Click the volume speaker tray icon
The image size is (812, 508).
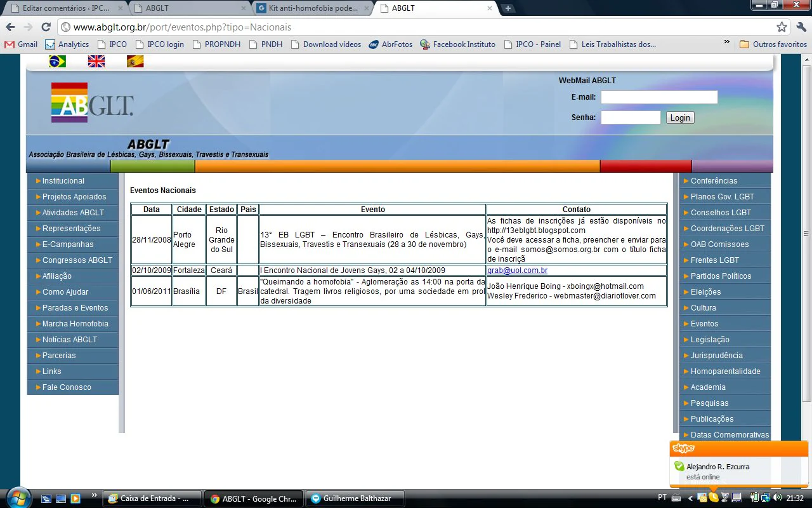pos(778,498)
